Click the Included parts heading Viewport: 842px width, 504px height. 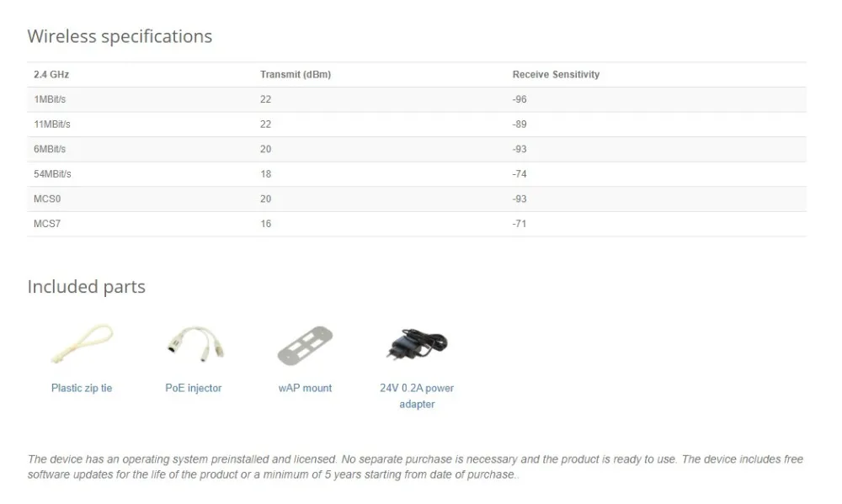pyautogui.click(x=86, y=287)
